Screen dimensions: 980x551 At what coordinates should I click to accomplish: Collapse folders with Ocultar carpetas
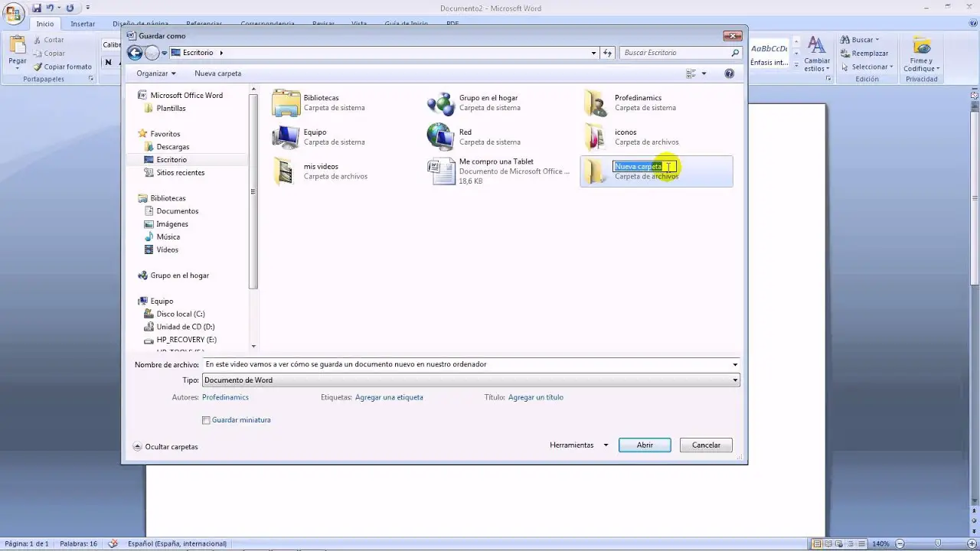(x=165, y=447)
